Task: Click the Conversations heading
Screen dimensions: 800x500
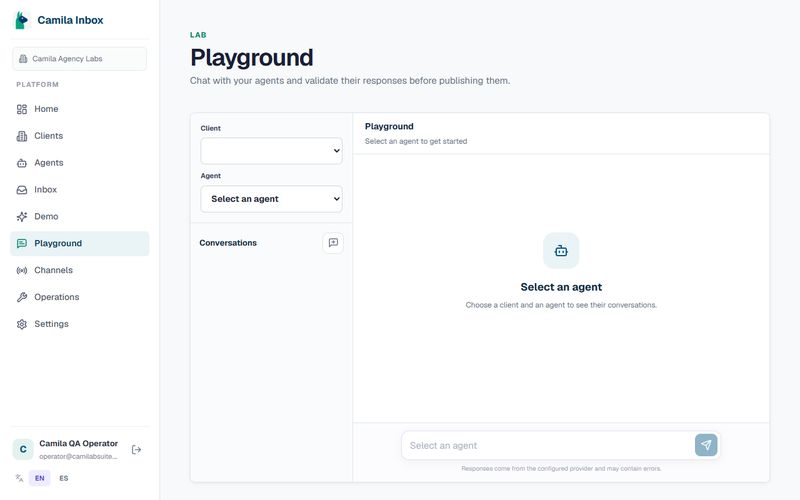Action: pyautogui.click(x=228, y=243)
